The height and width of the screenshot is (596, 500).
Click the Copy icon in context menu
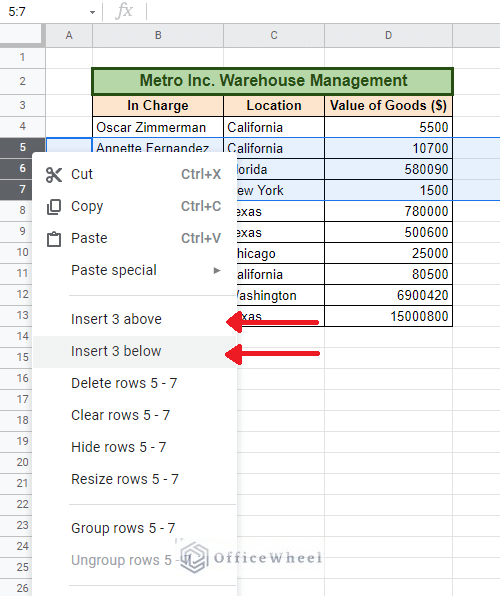(54, 207)
